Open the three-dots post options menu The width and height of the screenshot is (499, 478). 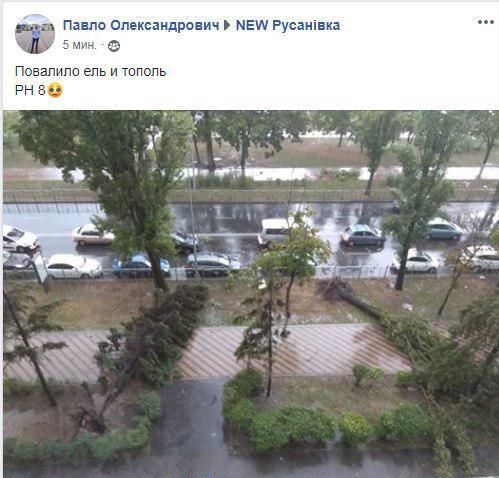(485, 22)
